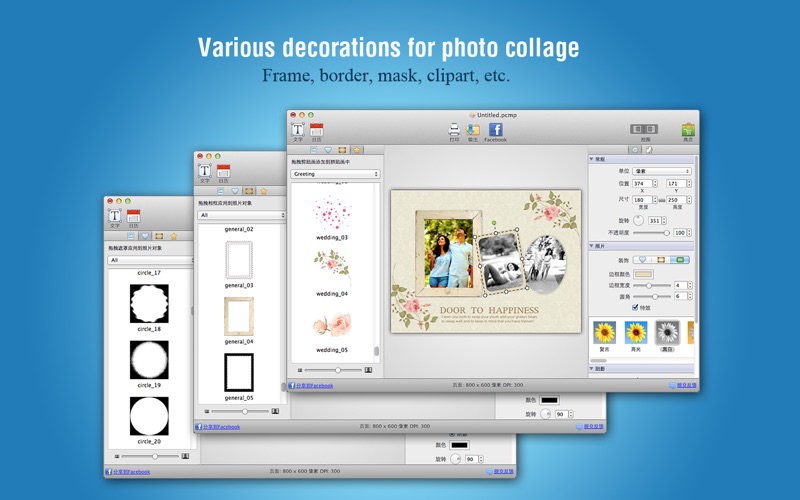The image size is (800, 500).
Task: Open the Greeting category dropdown
Action: click(x=335, y=174)
